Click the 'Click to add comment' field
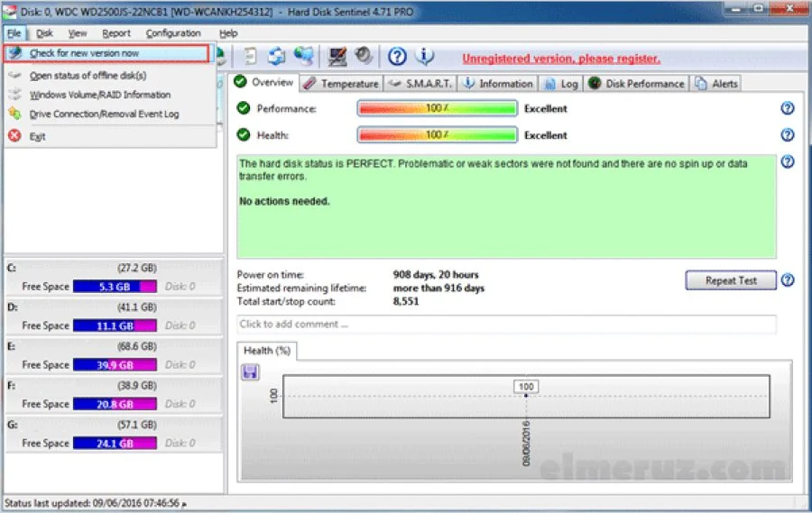The height and width of the screenshot is (513, 812). tap(505, 325)
